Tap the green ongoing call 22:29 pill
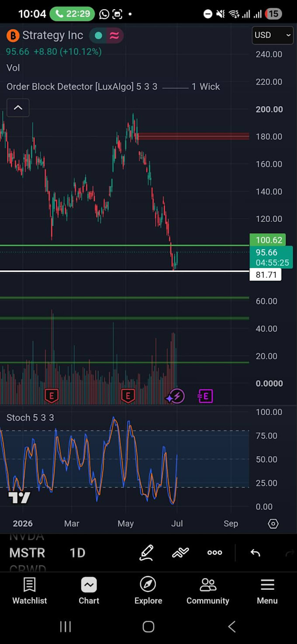The width and height of the screenshot is (297, 644). pyautogui.click(x=72, y=14)
